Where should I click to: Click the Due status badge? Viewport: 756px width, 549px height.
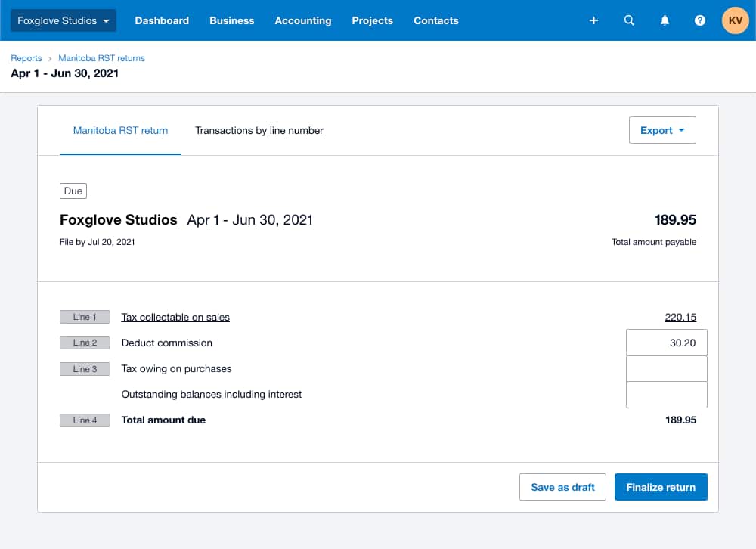[73, 191]
